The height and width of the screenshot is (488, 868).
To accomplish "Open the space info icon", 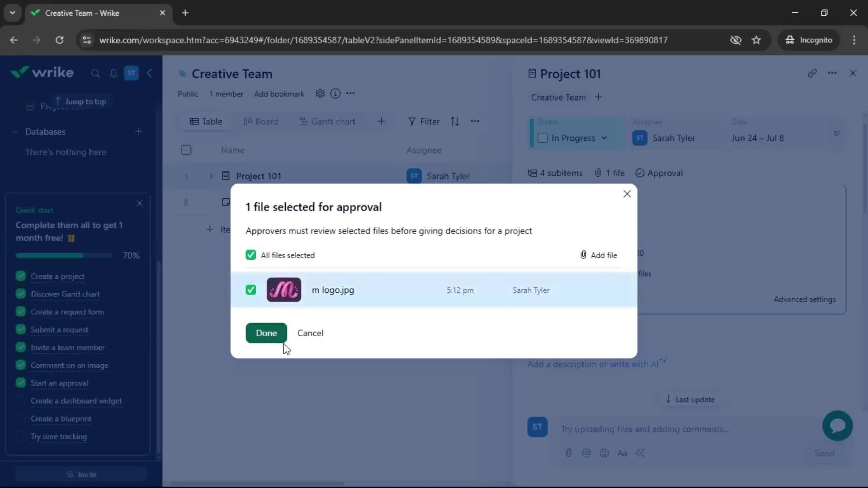I will click(x=335, y=94).
